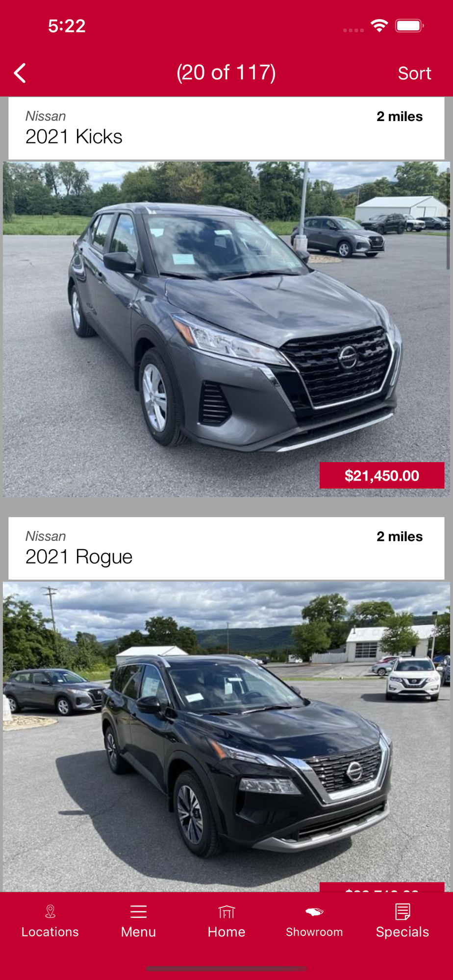Tap the battery status icon
Screen dimensions: 453x980
[x=410, y=25]
